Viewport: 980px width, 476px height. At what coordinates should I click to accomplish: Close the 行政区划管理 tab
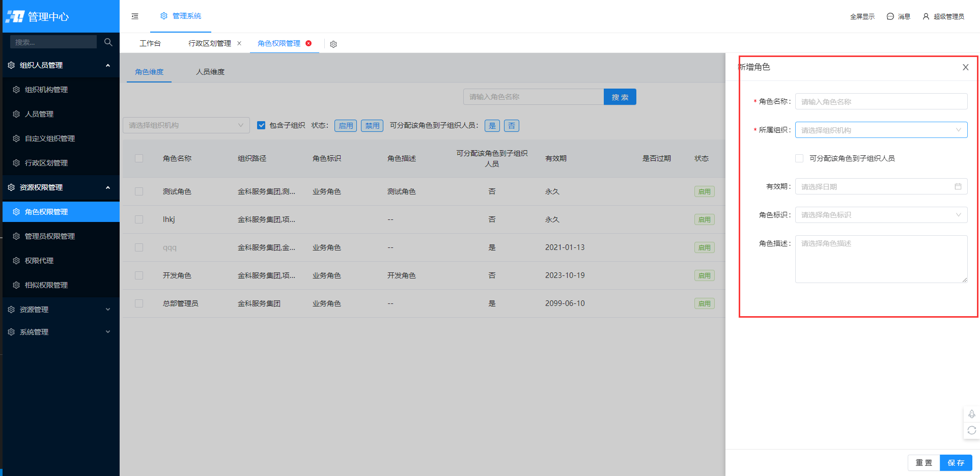[239, 43]
